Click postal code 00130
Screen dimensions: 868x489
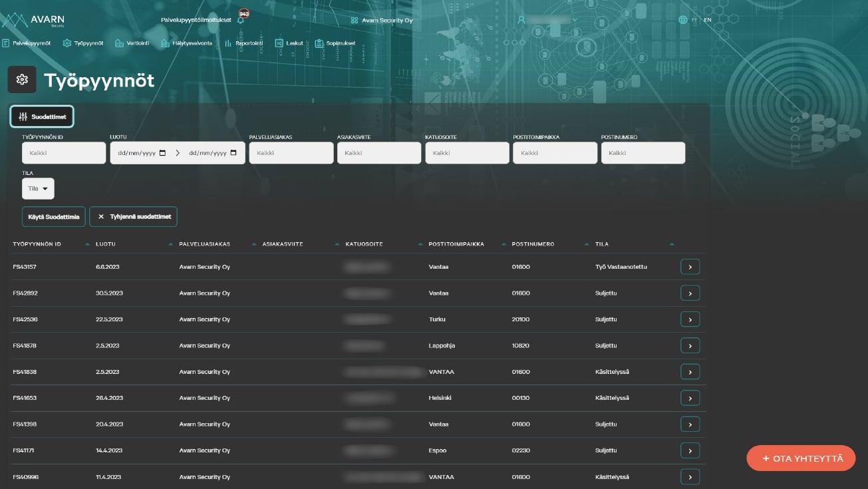pyautogui.click(x=521, y=399)
